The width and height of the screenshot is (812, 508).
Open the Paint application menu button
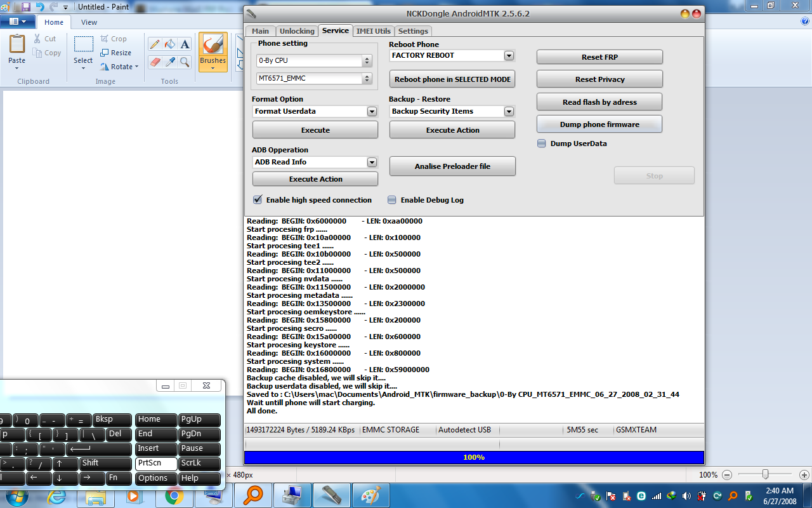pos(18,22)
